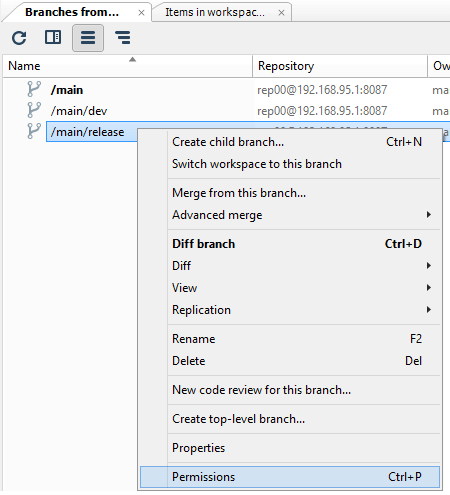The image size is (450, 495).
Task: Expand the Replication submenu
Action: click(x=290, y=310)
